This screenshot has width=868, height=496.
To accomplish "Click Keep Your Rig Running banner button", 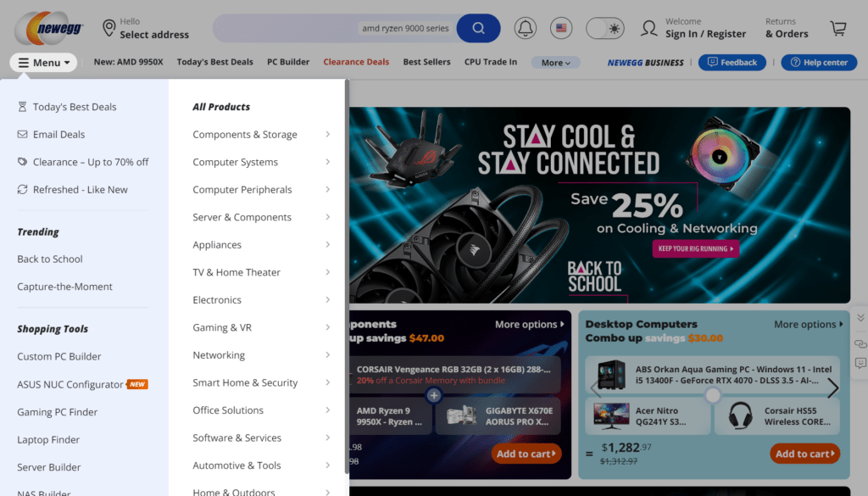I will click(695, 248).
